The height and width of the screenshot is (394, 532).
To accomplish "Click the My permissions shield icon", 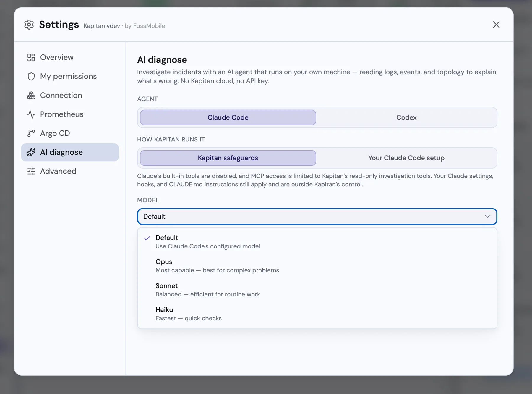I will coord(31,76).
